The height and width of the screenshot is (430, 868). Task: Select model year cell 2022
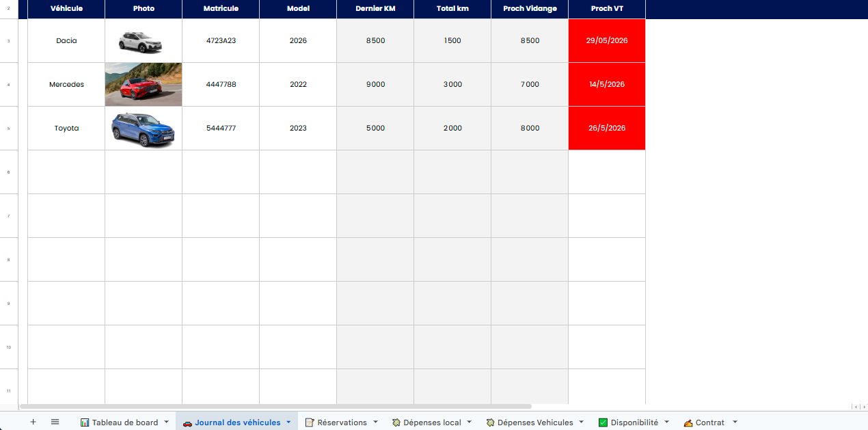[298, 85]
